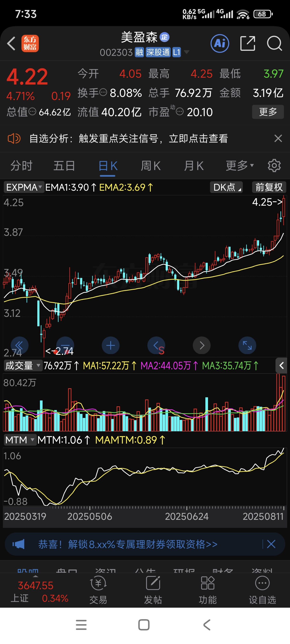Tap the back arrow in the header

click(11, 43)
